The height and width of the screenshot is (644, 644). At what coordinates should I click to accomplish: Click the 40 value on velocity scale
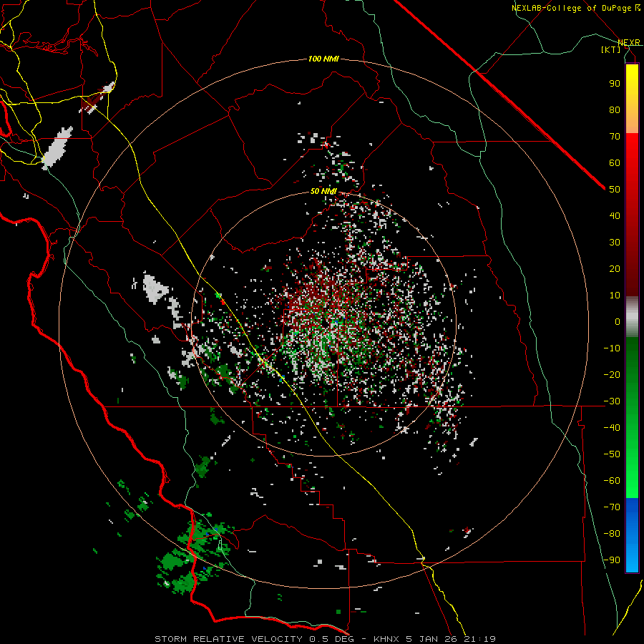tap(615, 215)
